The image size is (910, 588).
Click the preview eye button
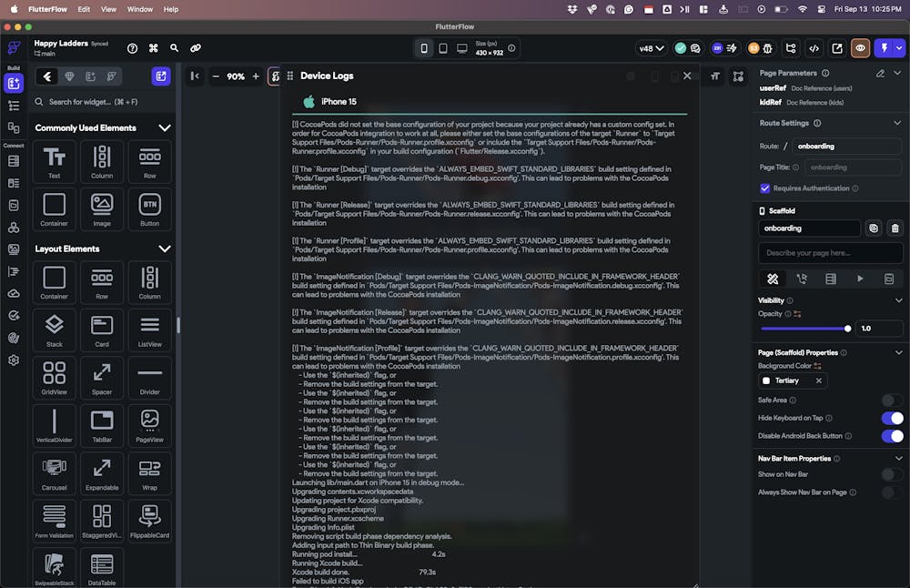(860, 48)
